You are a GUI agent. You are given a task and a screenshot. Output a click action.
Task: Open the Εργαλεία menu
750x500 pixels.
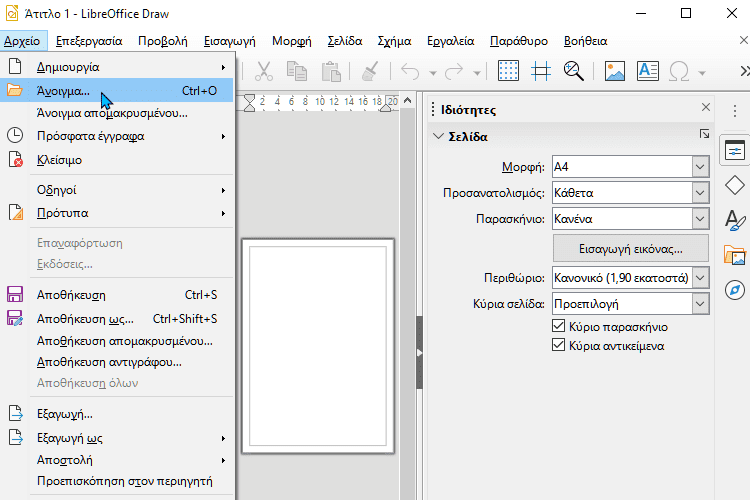click(x=451, y=41)
